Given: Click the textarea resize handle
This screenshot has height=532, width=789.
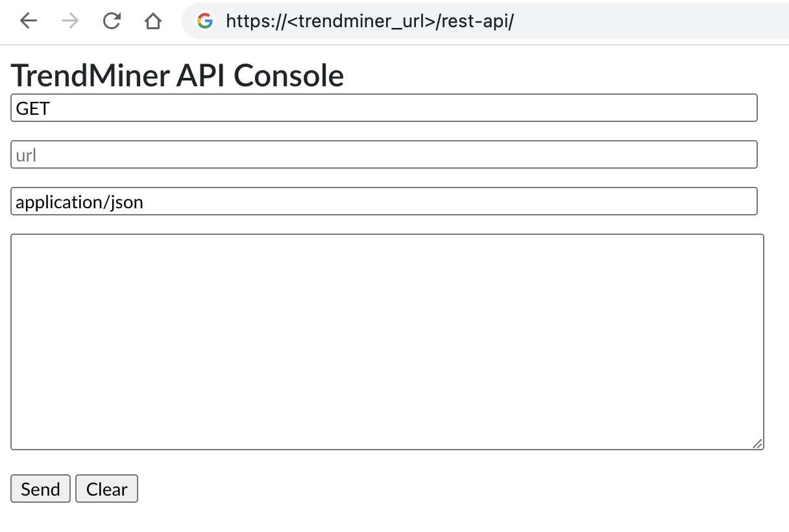Looking at the screenshot, I should [x=757, y=444].
